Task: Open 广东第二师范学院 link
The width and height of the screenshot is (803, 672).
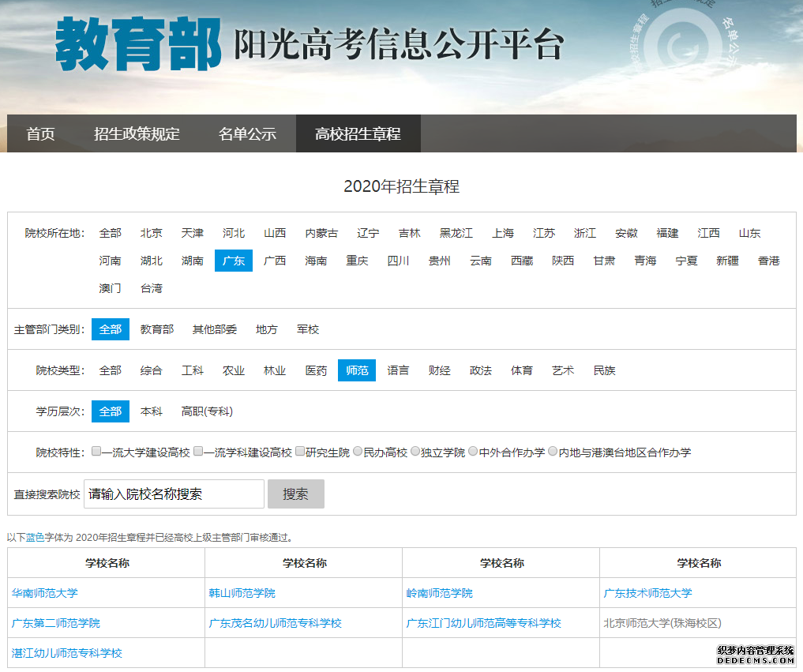Action: click(x=56, y=623)
